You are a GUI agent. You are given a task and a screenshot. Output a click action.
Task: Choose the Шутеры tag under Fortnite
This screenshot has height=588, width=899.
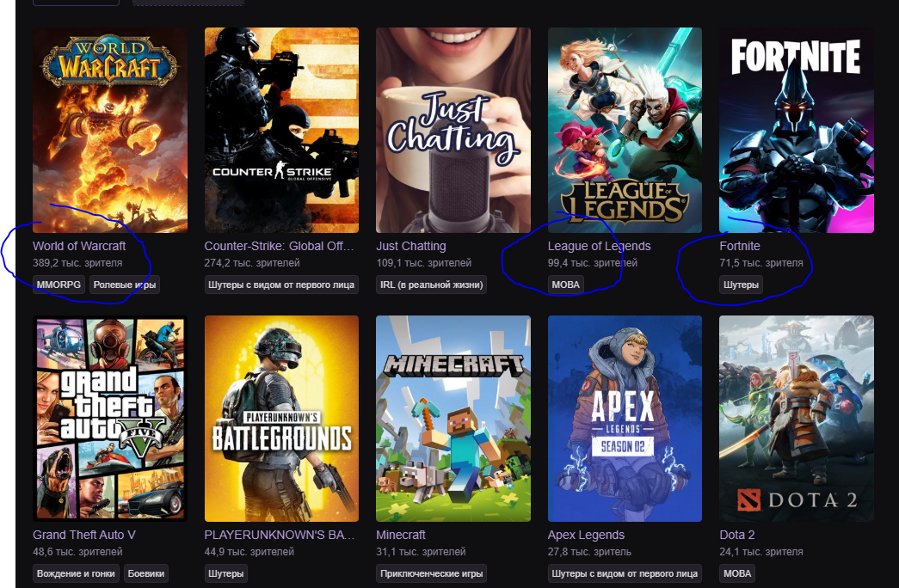point(741,285)
